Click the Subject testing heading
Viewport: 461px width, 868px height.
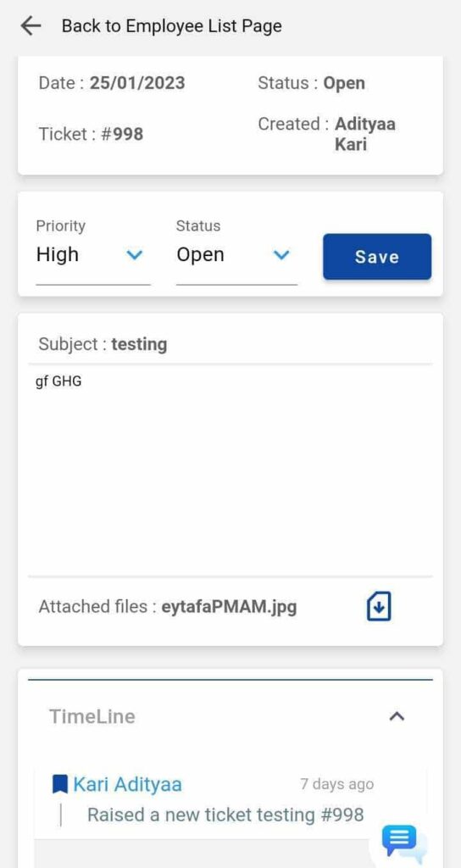[x=103, y=344]
